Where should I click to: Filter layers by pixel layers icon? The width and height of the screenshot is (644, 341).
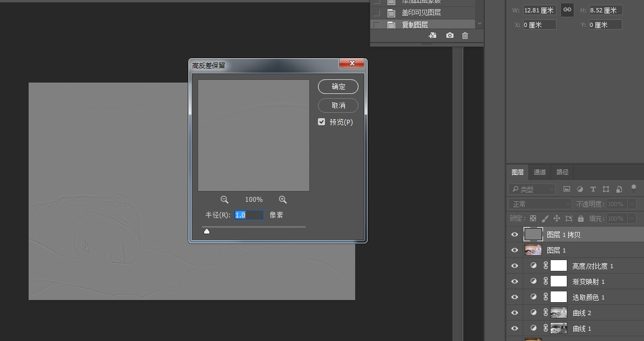coord(567,189)
